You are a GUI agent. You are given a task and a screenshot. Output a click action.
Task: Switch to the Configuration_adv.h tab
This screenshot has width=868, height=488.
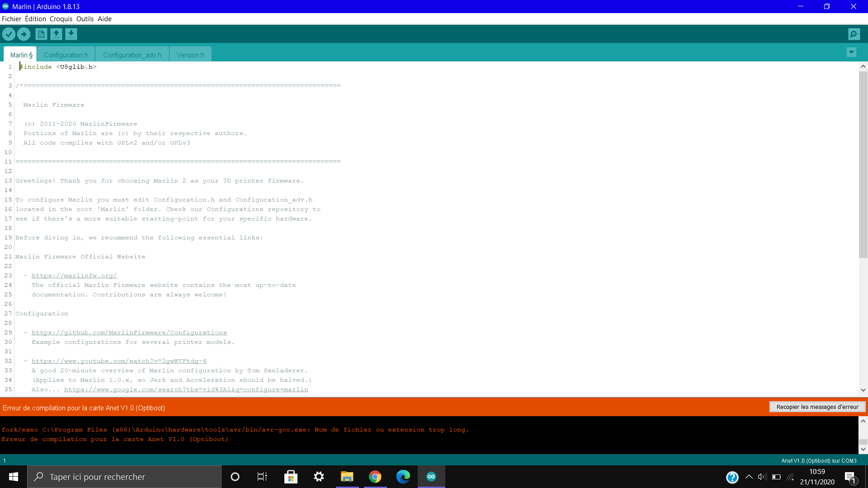[x=132, y=55]
